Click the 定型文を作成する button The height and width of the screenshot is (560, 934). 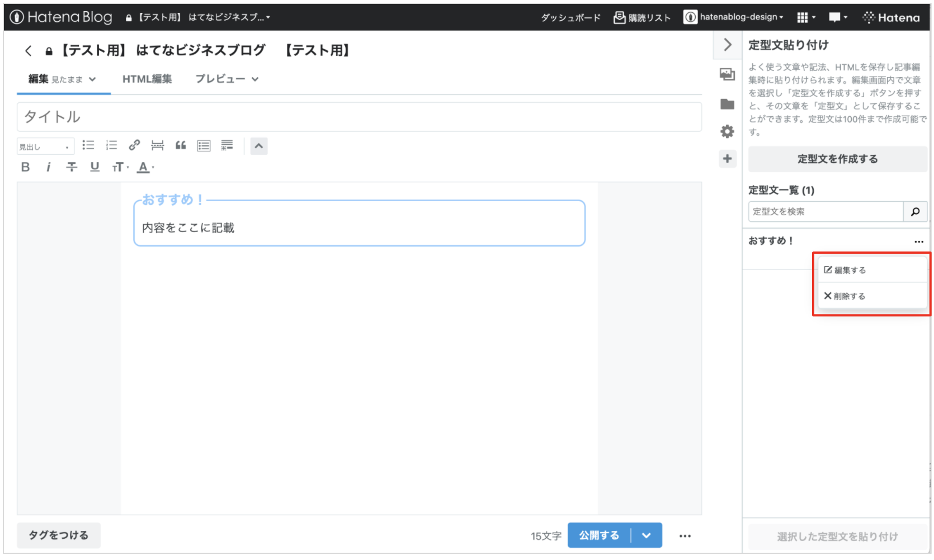pos(837,159)
